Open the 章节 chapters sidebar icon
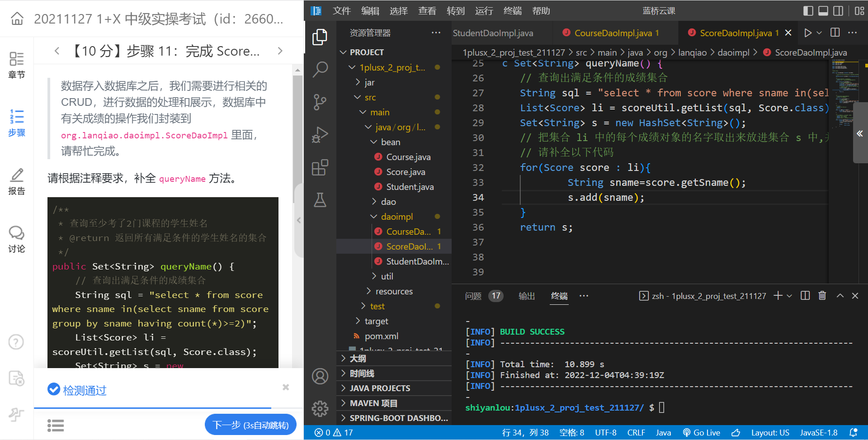 pos(17,65)
